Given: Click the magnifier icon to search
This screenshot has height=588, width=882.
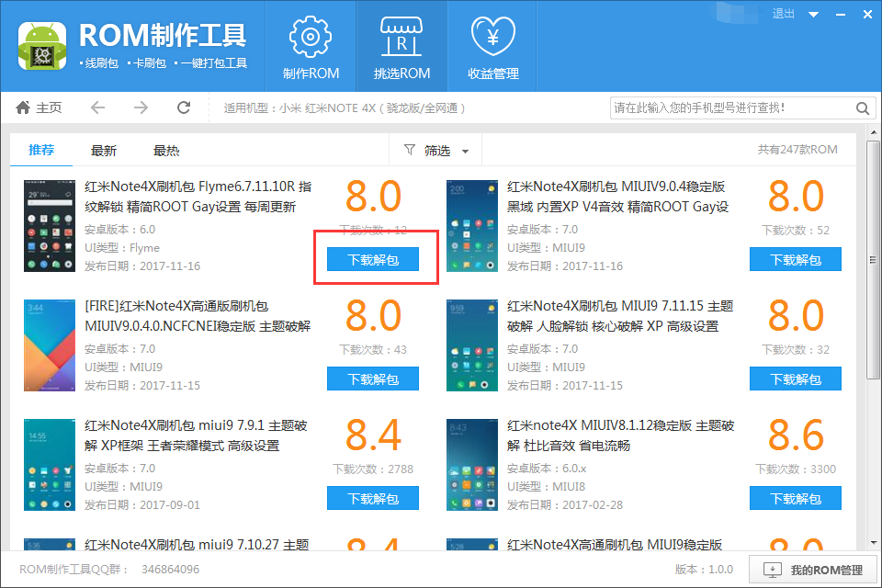Looking at the screenshot, I should pyautogui.click(x=862, y=107).
